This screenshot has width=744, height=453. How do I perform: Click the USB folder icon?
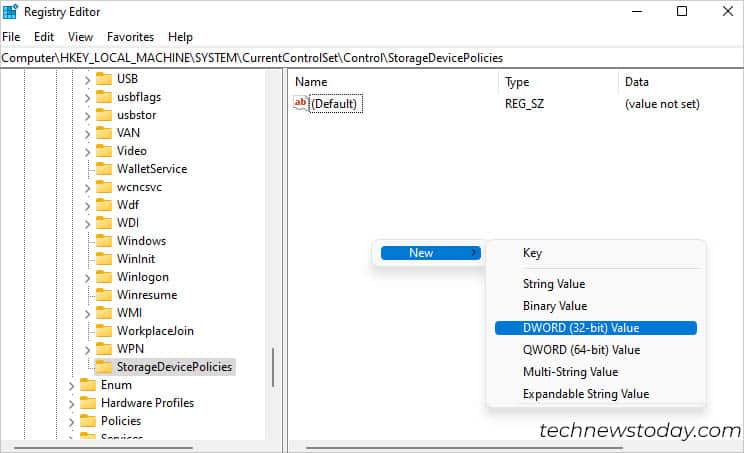point(104,78)
